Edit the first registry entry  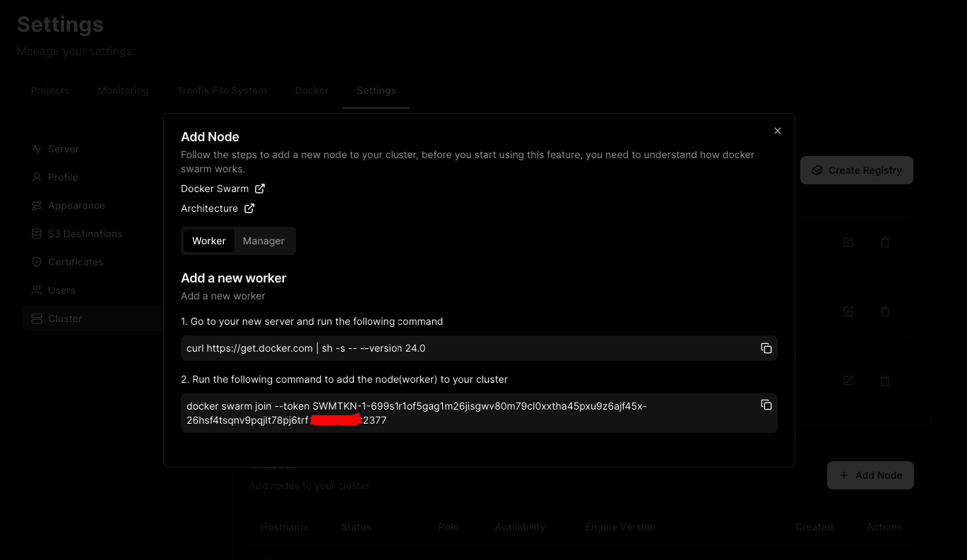click(848, 242)
